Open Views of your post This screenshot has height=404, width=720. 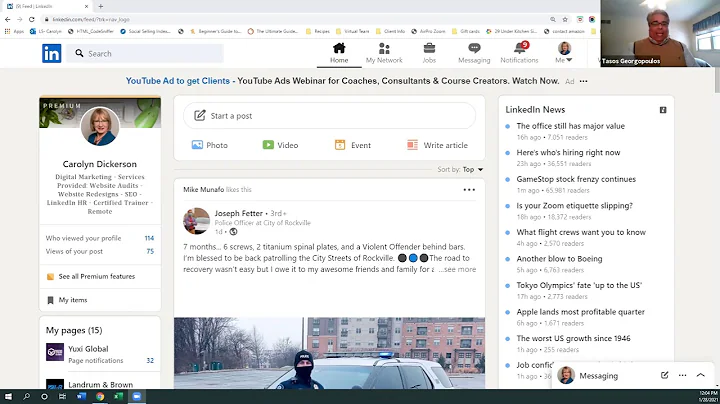[100, 251]
